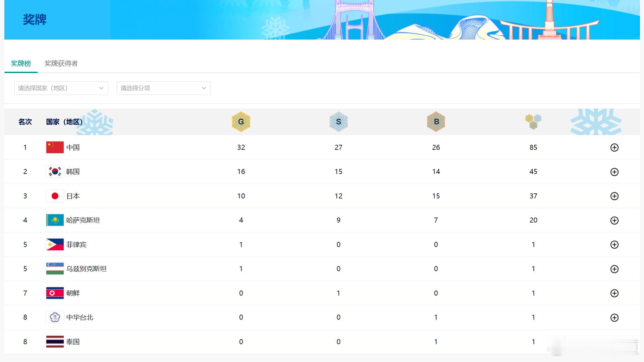This screenshot has width=644, height=362.
Task: Click the Kazakhstan flag icon
Action: pyautogui.click(x=55, y=220)
